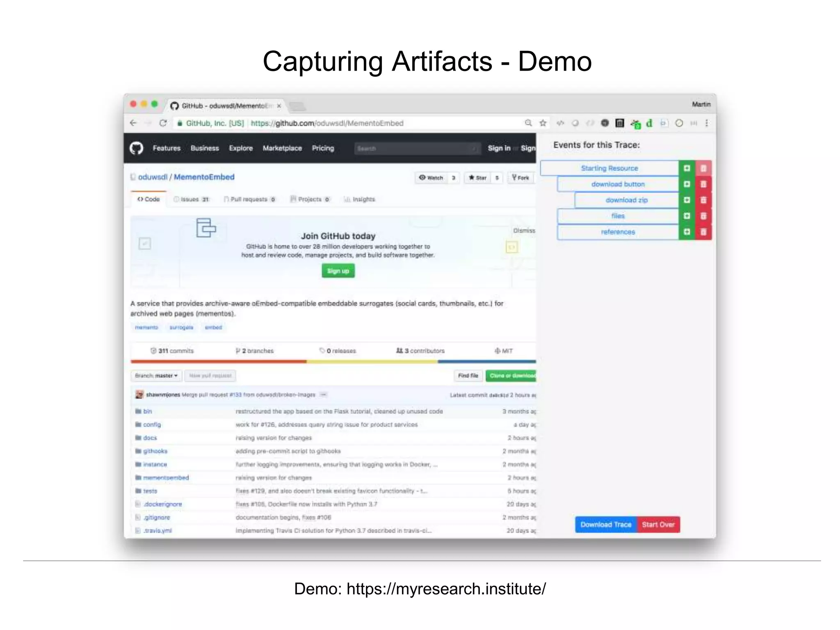Image resolution: width=840 pixels, height=630 pixels.
Task: Open bin folder
Action: (x=148, y=411)
